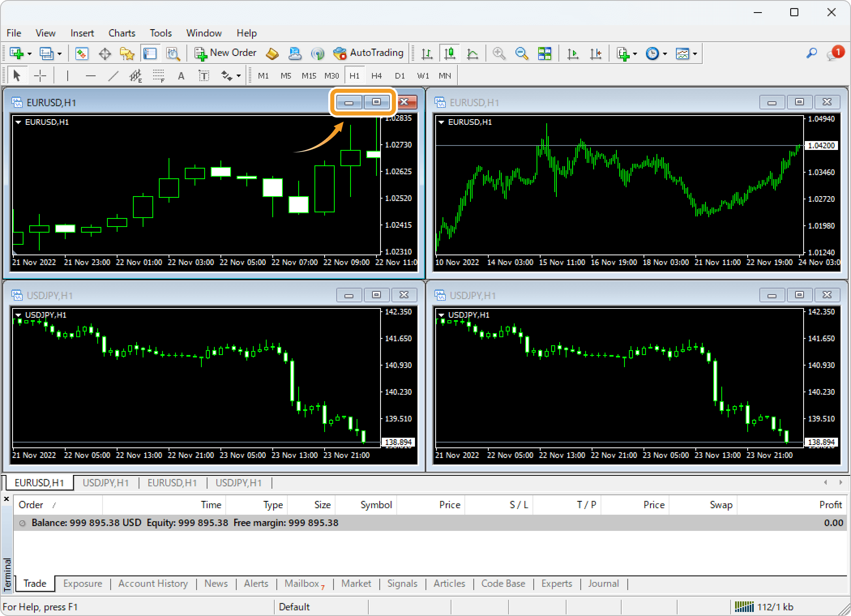This screenshot has width=851, height=616.
Task: Open the Mailbox tab
Action: 304,584
